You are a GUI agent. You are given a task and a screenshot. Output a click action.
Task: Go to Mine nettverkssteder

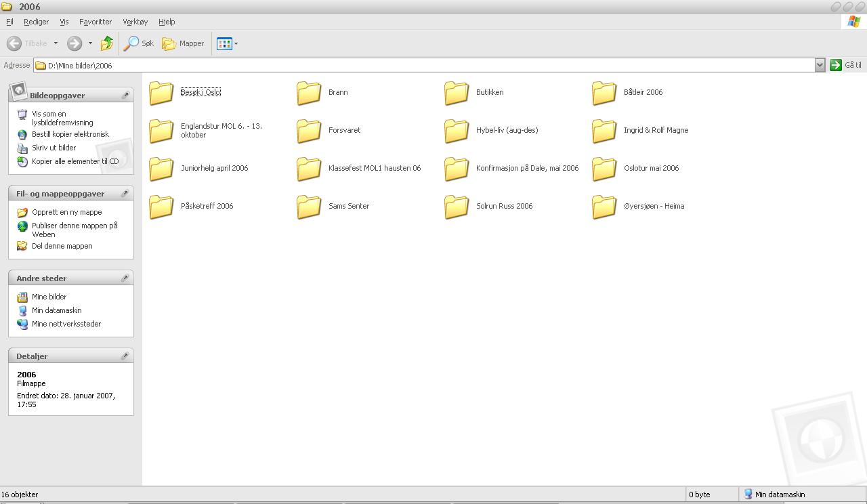click(x=66, y=324)
